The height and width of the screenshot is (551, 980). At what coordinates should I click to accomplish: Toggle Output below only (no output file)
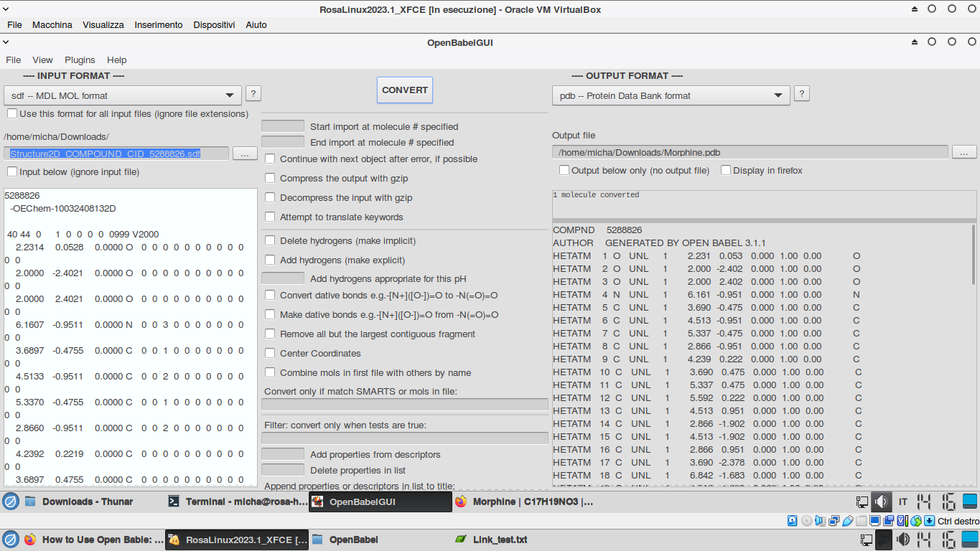point(564,170)
